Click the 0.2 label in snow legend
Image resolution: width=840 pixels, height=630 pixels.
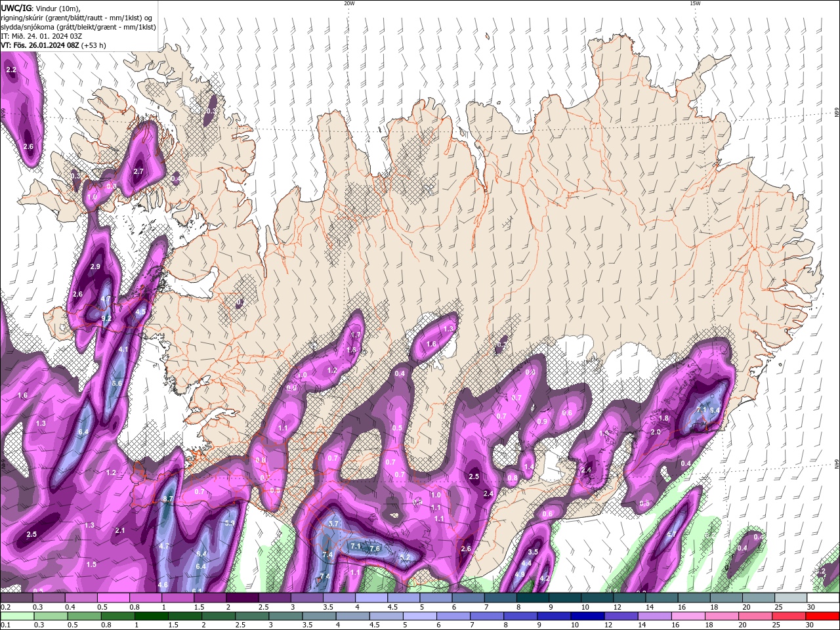click(5, 607)
